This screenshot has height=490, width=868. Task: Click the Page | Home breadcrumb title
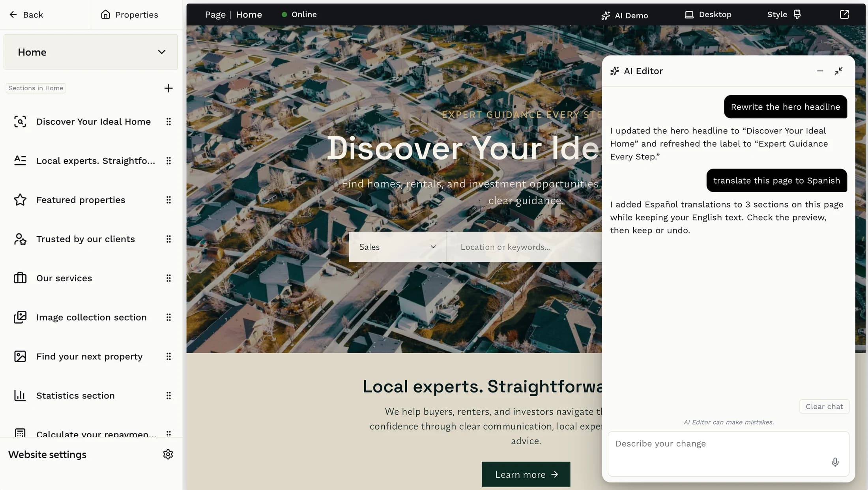pos(234,15)
